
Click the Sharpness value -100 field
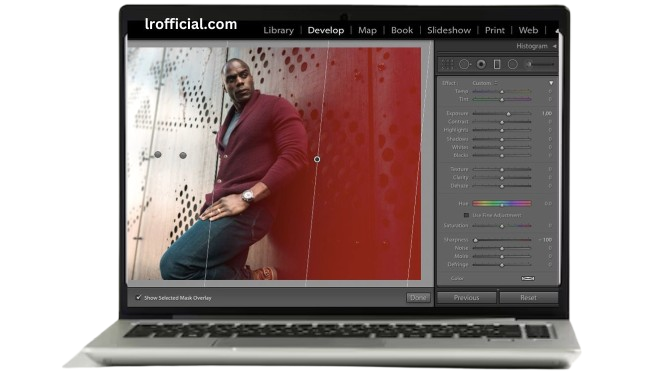545,240
